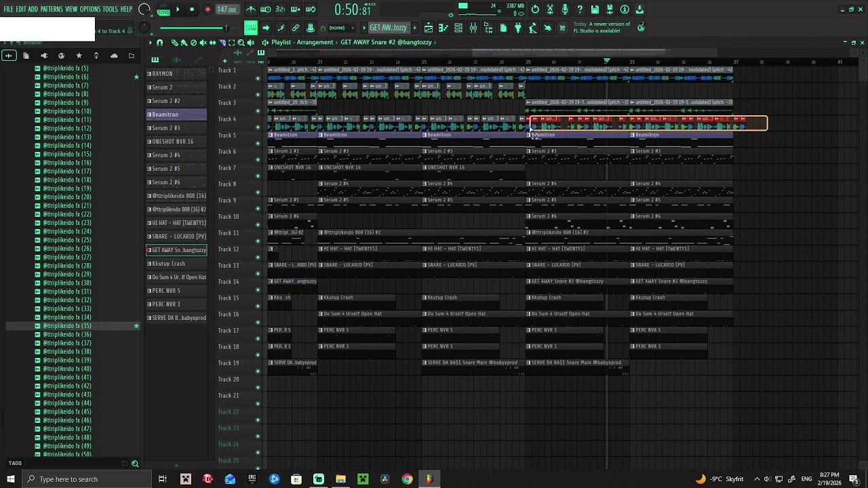Select the playlist magnet snap icon

[160, 43]
